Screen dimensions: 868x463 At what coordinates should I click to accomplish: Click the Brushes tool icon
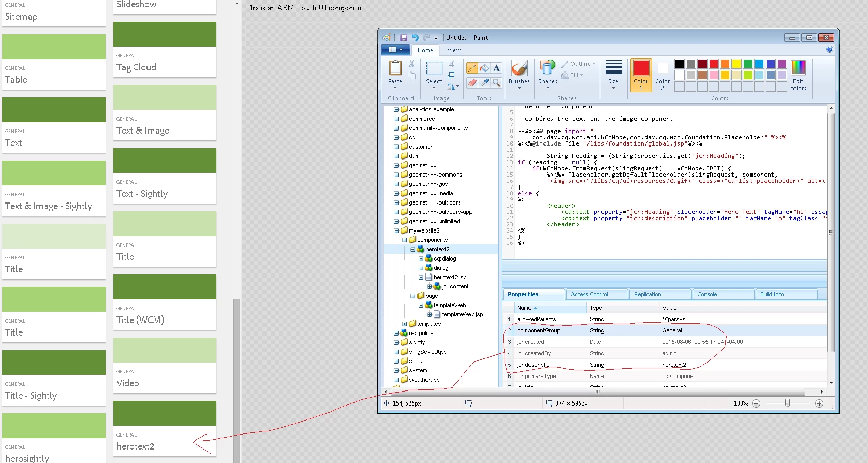519,68
